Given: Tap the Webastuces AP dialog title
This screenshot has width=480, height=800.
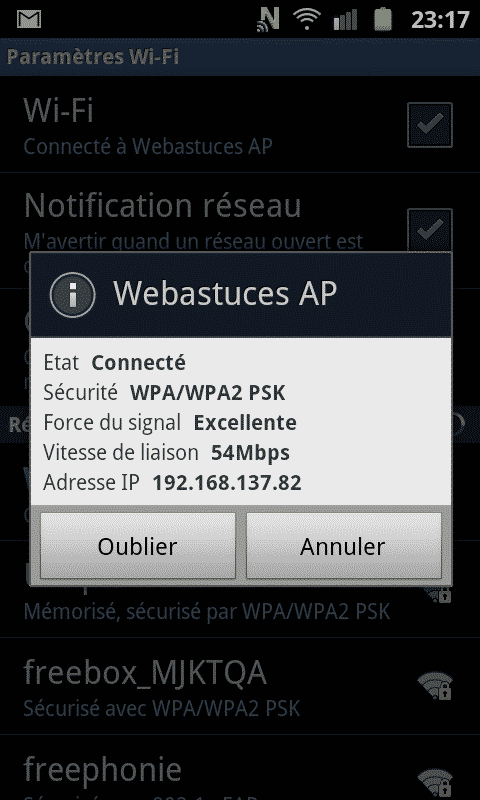Looking at the screenshot, I should click(225, 293).
